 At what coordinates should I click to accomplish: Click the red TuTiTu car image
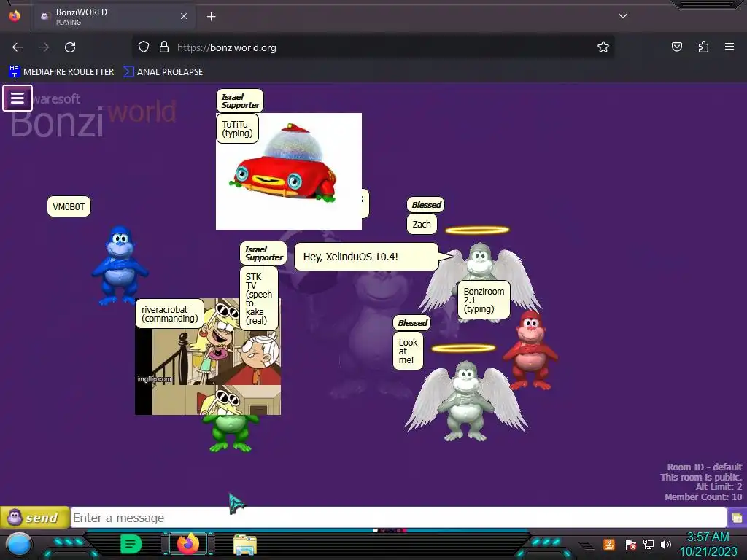(289, 171)
